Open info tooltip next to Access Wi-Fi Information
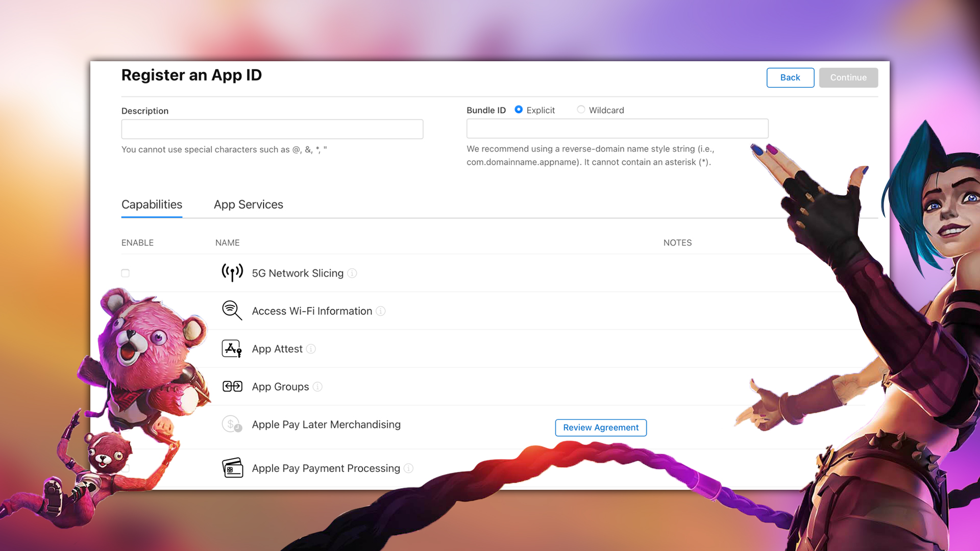This screenshot has width=980, height=551. [x=381, y=311]
